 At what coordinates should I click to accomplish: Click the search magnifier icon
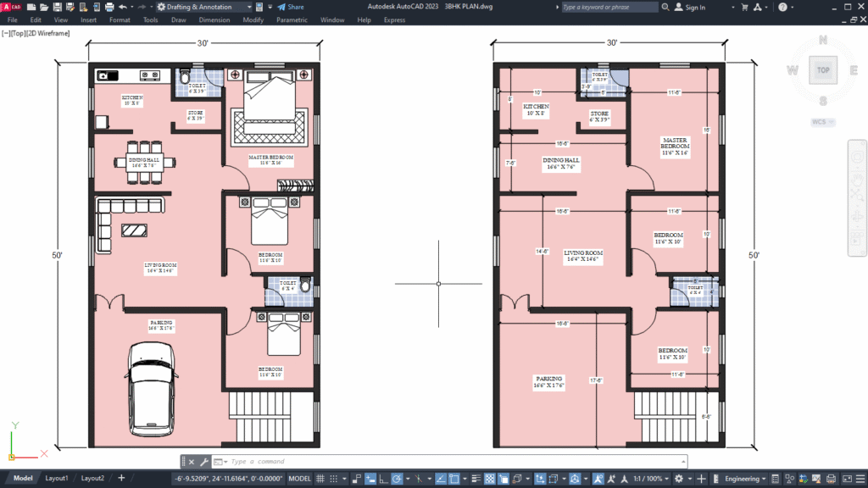point(665,7)
